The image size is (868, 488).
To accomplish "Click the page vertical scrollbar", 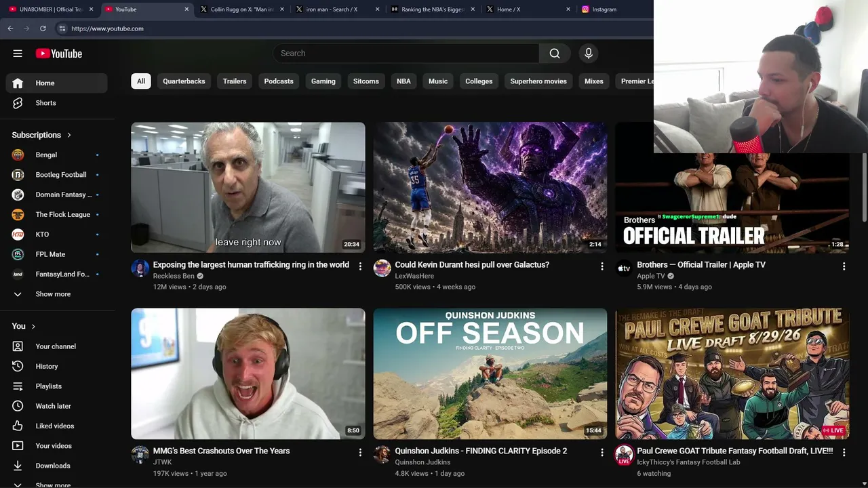I will [x=864, y=187].
